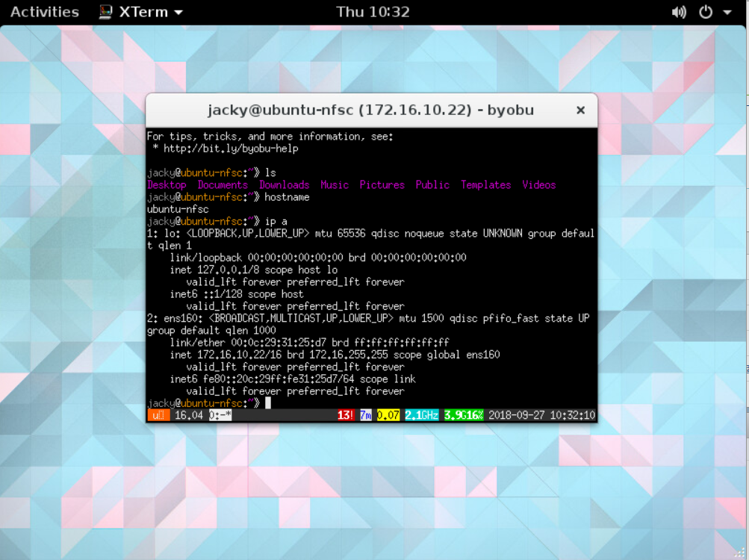The height and width of the screenshot is (560, 749).
Task: Click the terminal cursor at the prompt
Action: [268, 403]
